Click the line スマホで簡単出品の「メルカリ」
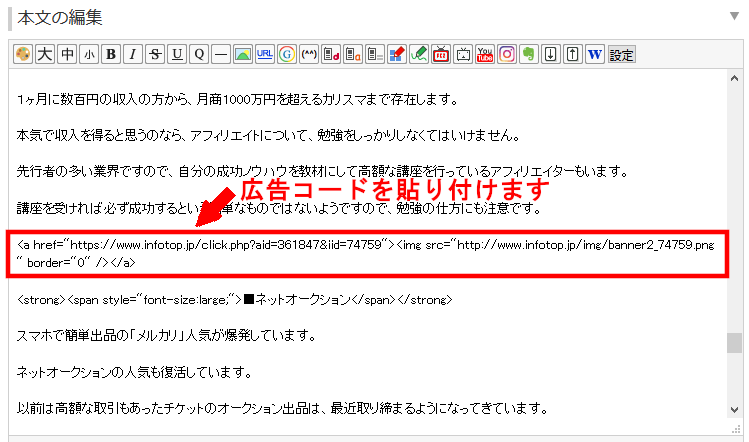The image size is (749, 442). tap(166, 335)
